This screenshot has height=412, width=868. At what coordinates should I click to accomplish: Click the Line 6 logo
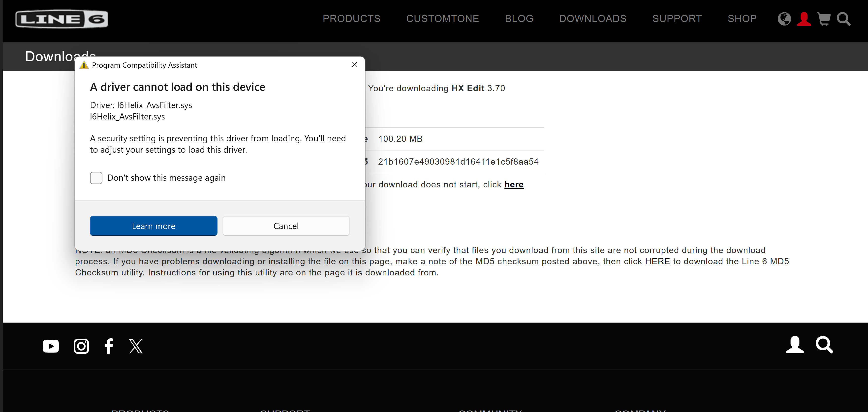click(62, 19)
